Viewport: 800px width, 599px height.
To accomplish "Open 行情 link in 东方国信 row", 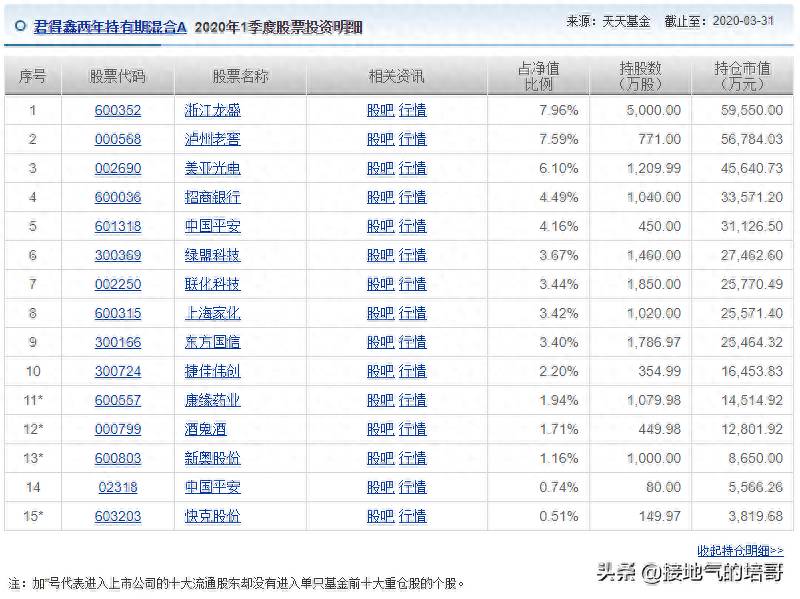I will coord(412,342).
